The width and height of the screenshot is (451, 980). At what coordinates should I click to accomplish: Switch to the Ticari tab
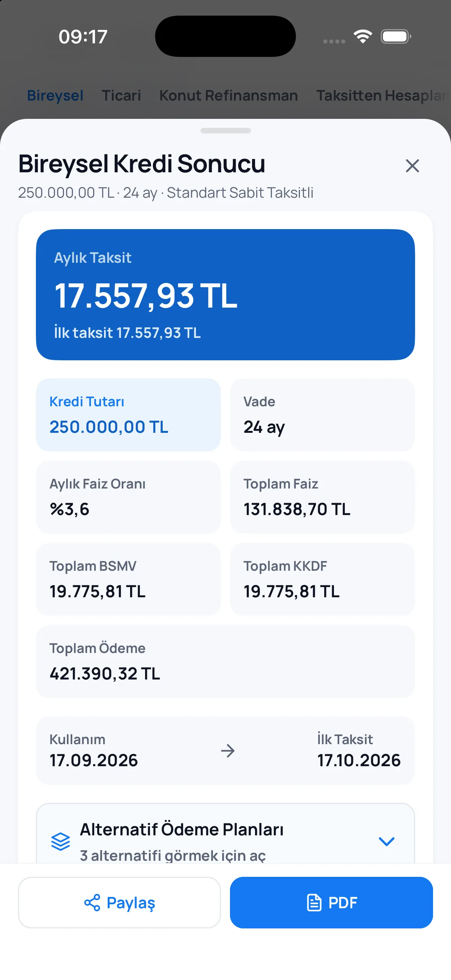121,95
